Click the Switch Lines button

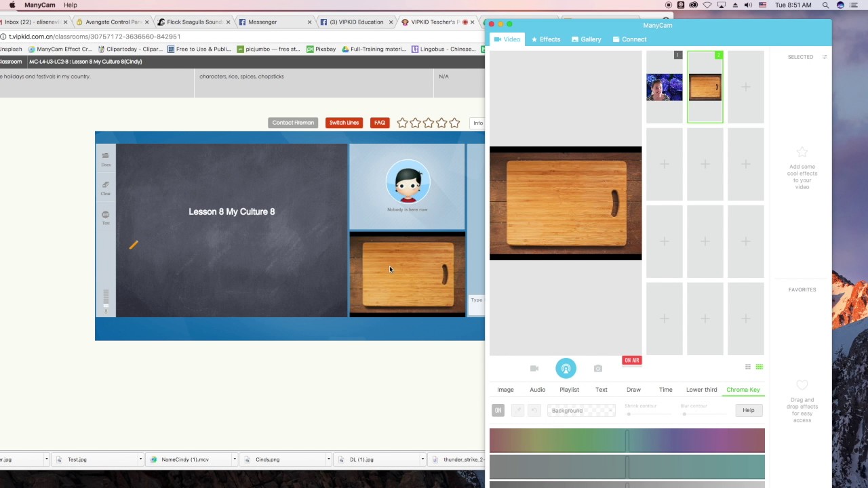(x=344, y=123)
